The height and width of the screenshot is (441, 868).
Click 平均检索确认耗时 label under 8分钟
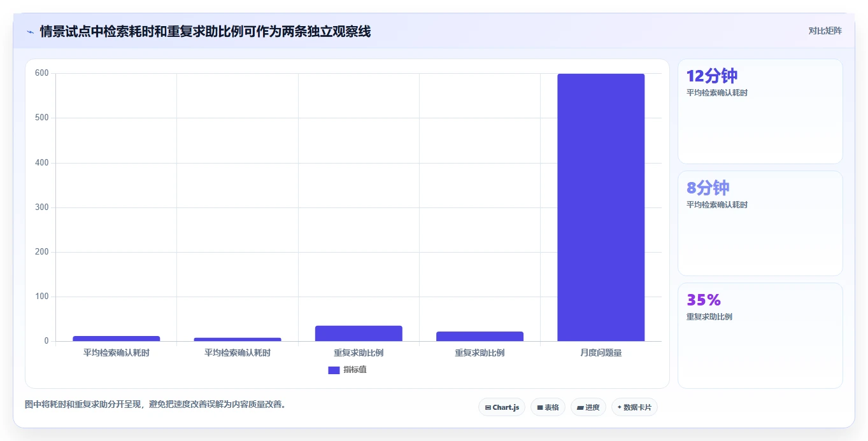pyautogui.click(x=717, y=204)
